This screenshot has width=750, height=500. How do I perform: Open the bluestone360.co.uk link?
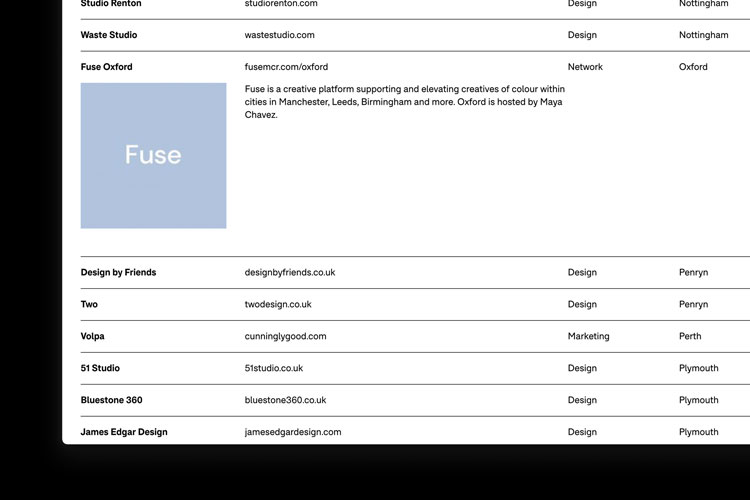tap(285, 400)
